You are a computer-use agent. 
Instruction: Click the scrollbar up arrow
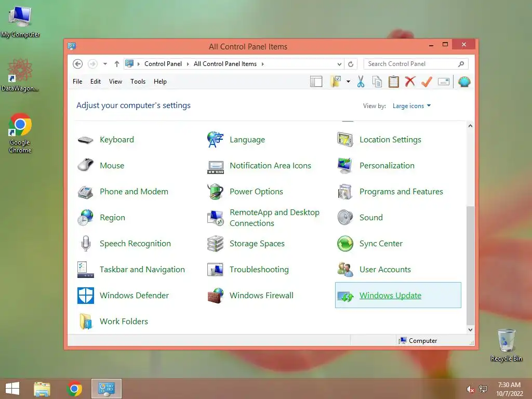470,126
